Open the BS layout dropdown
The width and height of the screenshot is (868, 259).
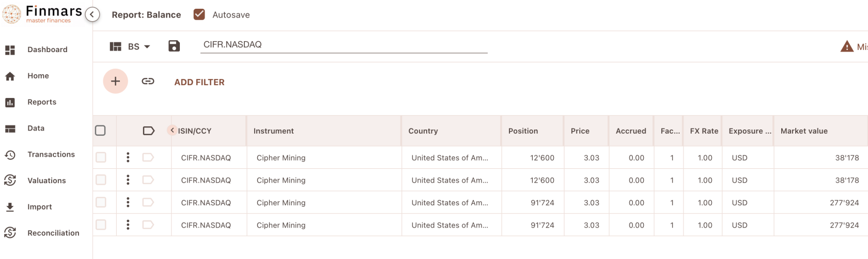(x=130, y=46)
